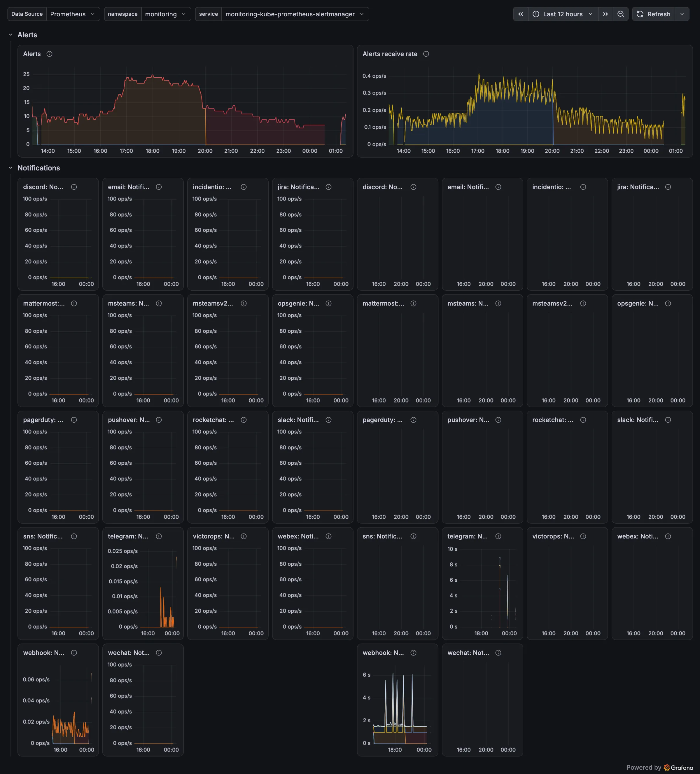This screenshot has width=700, height=774.
Task: Show info for webhook latency panel with seconds axis
Action: [x=413, y=653]
